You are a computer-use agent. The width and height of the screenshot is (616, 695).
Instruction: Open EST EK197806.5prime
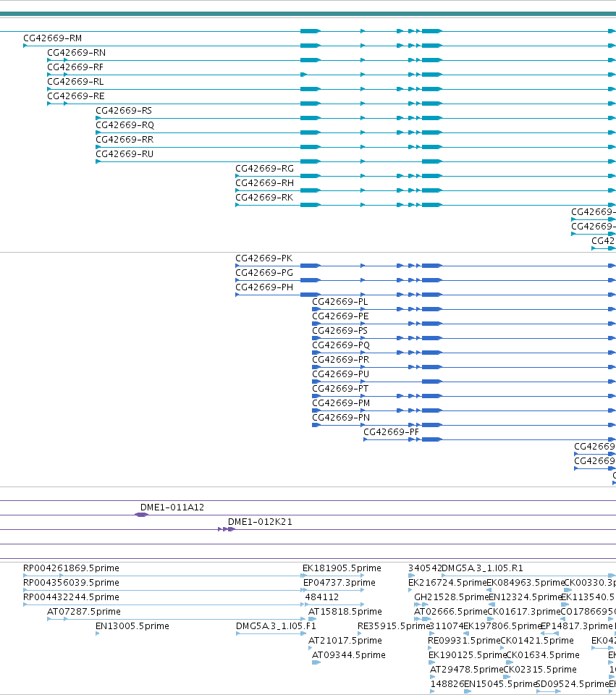pos(502,626)
